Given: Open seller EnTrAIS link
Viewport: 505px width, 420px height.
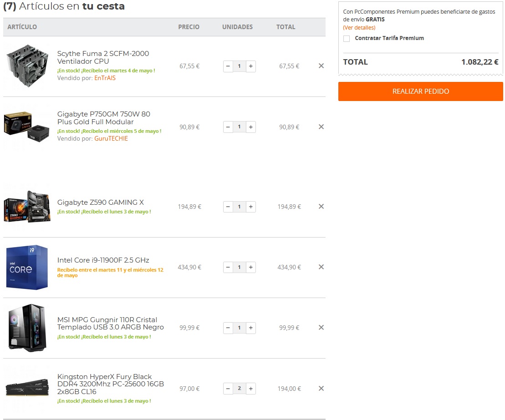Looking at the screenshot, I should [105, 78].
